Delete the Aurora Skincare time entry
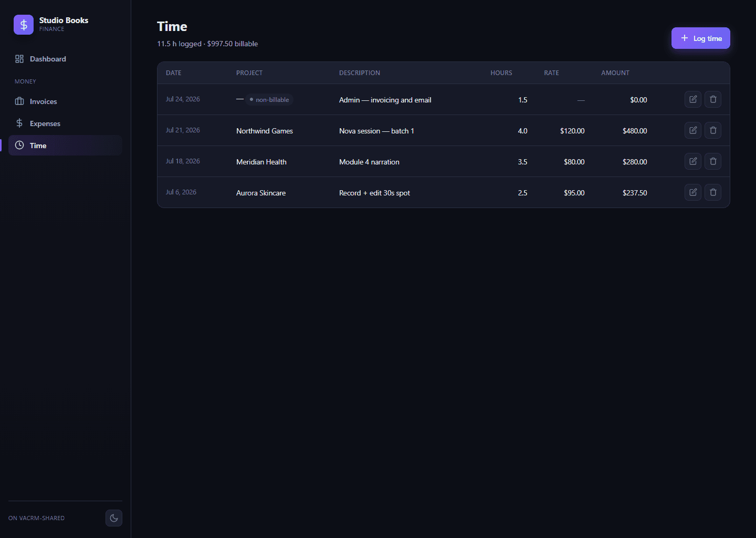The image size is (756, 538). pos(713,192)
